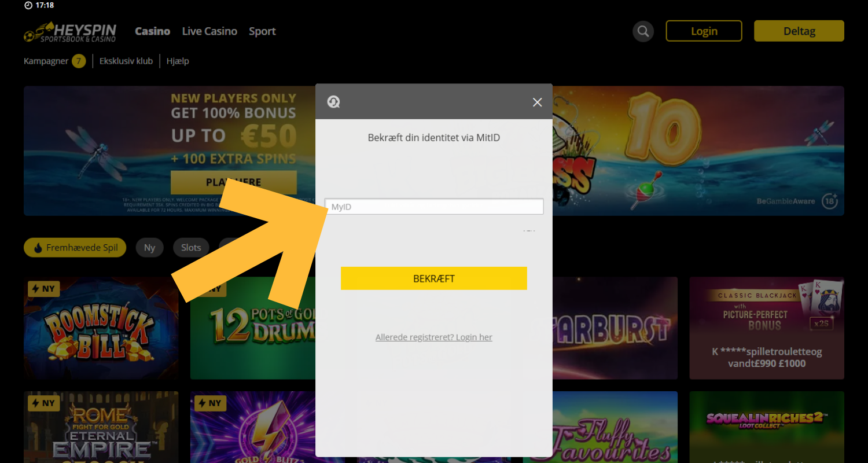Image resolution: width=868 pixels, height=463 pixels.
Task: Click the Kampagner count badge 7
Action: point(79,61)
